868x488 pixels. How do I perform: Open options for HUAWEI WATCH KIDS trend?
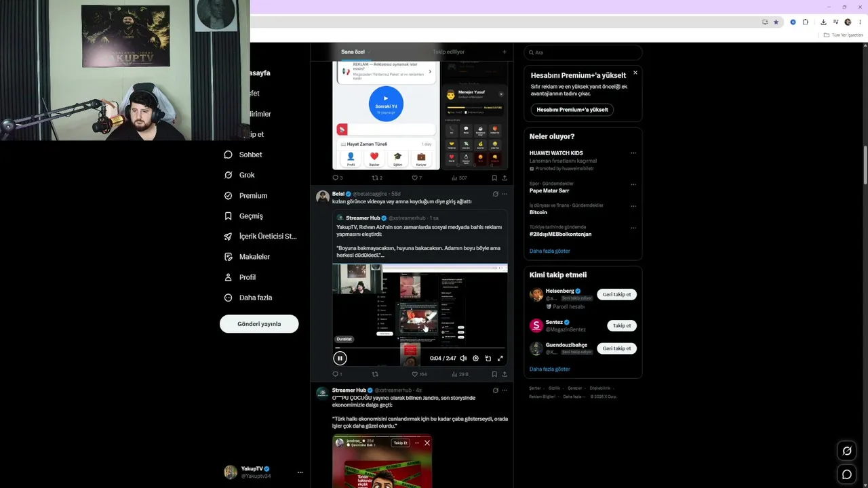[633, 153]
